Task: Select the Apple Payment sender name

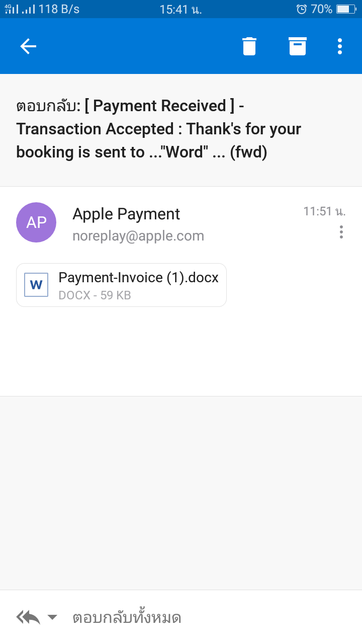Action: (126, 214)
